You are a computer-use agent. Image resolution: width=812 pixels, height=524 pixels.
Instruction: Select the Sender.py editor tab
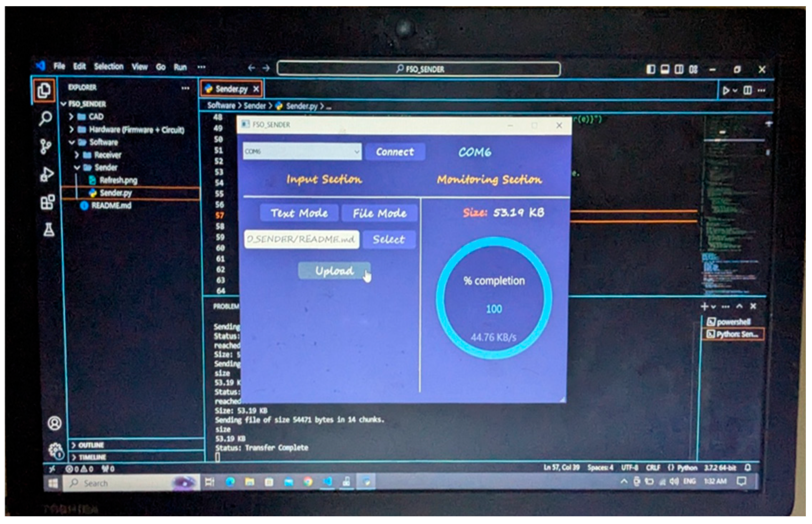pyautogui.click(x=232, y=89)
